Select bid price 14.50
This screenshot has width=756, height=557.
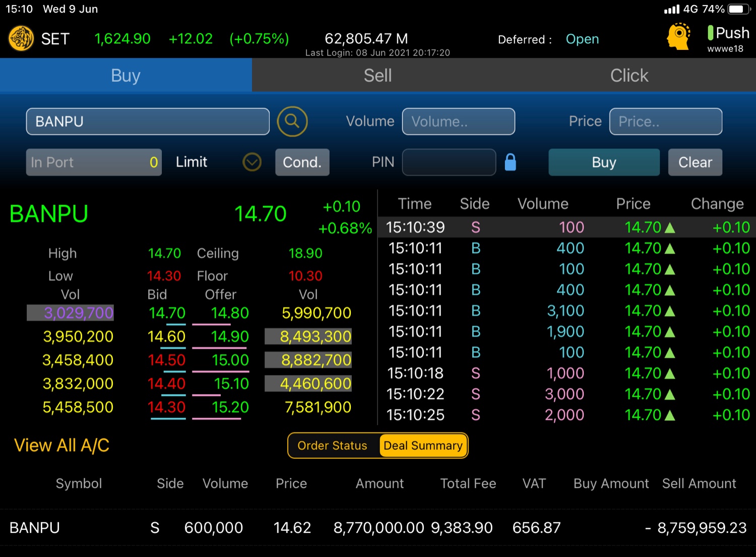pyautogui.click(x=167, y=360)
